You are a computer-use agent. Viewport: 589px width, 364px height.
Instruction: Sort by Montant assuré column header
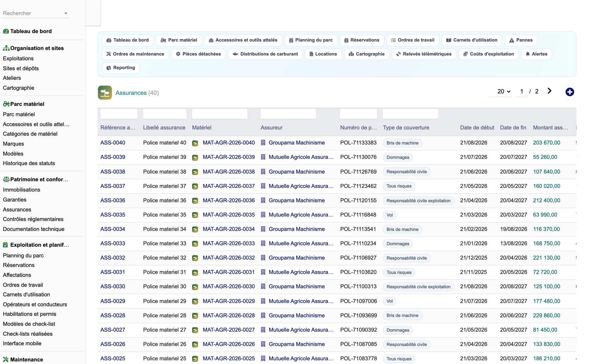click(x=550, y=128)
